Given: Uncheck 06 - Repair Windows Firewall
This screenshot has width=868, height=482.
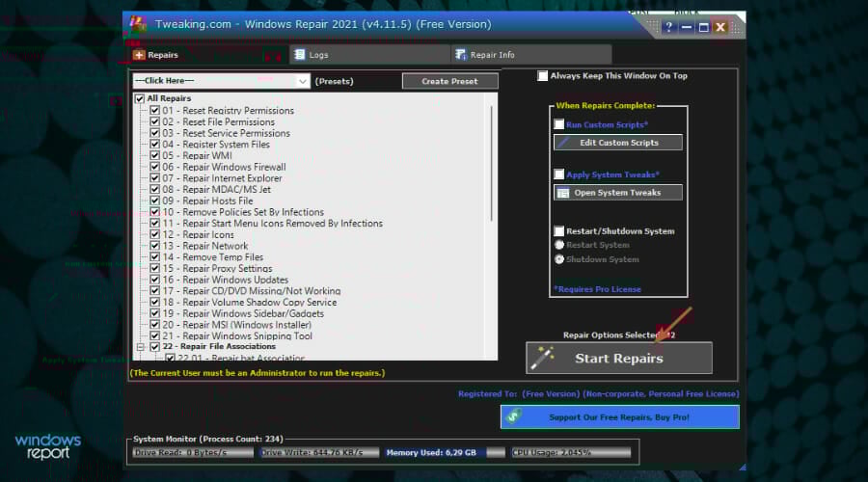Looking at the screenshot, I should click(155, 167).
